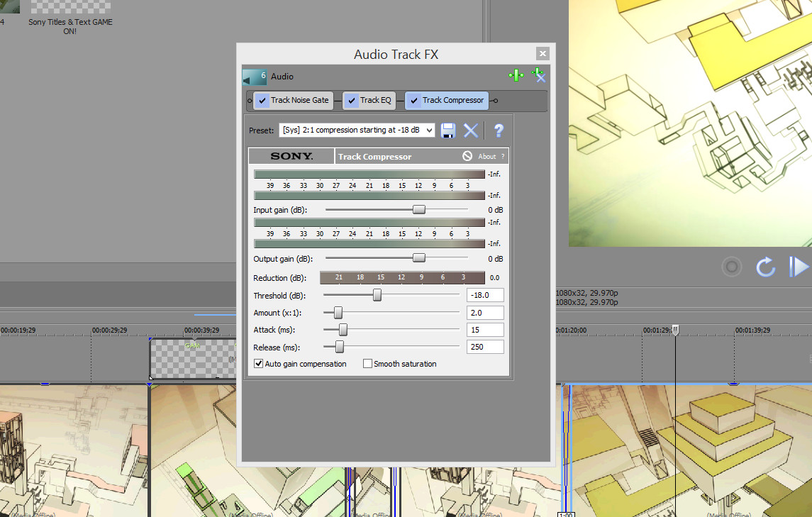Image resolution: width=812 pixels, height=517 pixels.
Task: Click the delete preset X icon
Action: (470, 130)
